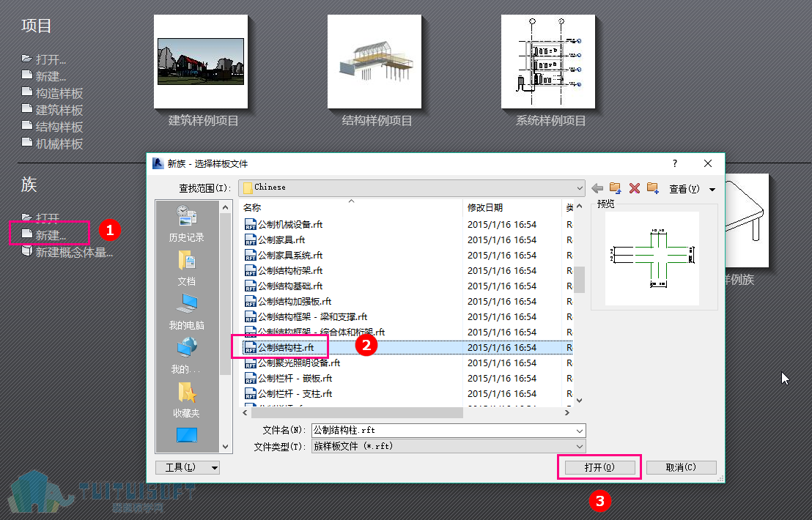Click file list vertical scrollbar down arrow

pyautogui.click(x=580, y=400)
